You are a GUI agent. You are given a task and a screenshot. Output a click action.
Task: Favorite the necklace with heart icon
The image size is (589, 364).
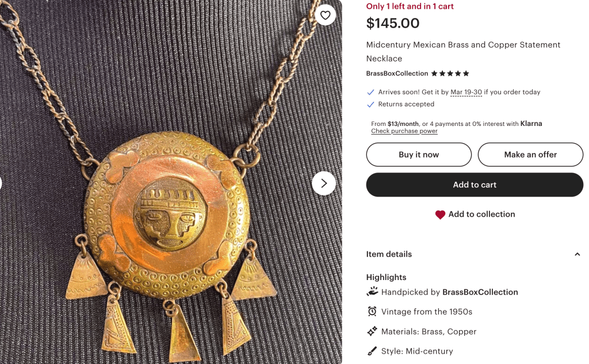click(326, 15)
